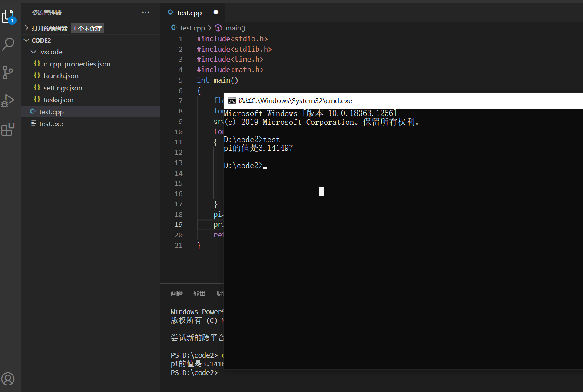Open settings.json in the explorer
583x392 pixels.
(x=63, y=88)
